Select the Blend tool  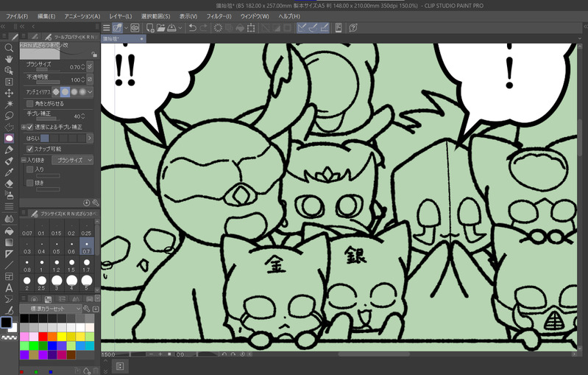[x=9, y=219]
